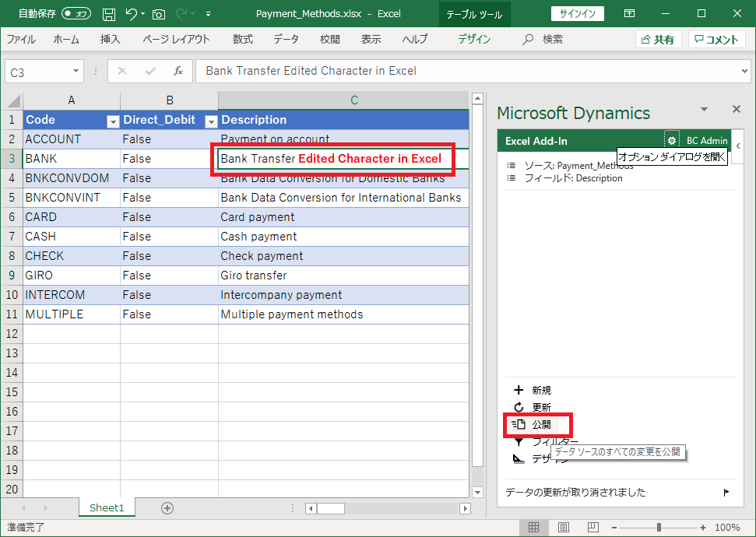Select the cell containing Giro transfer
The height and width of the screenshot is (537, 756).
coord(343,276)
